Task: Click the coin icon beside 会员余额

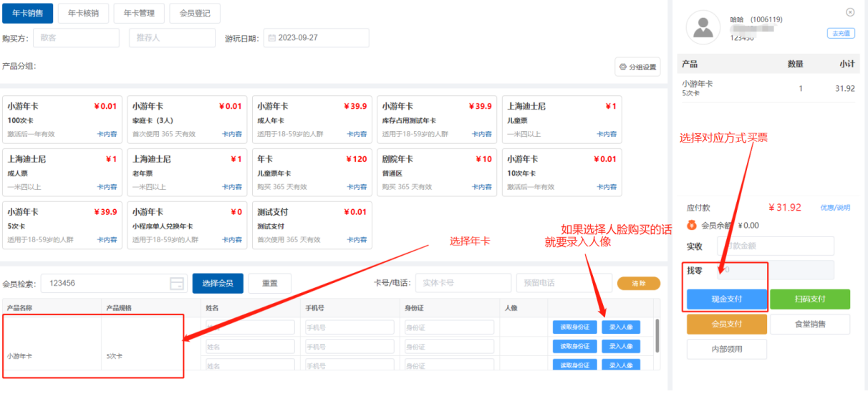Action: pos(691,225)
